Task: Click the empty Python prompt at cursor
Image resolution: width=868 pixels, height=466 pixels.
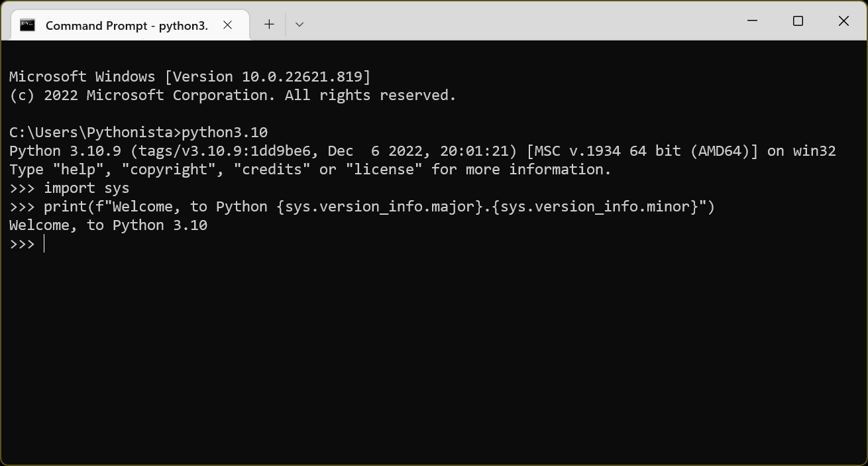Action: pyautogui.click(x=44, y=245)
